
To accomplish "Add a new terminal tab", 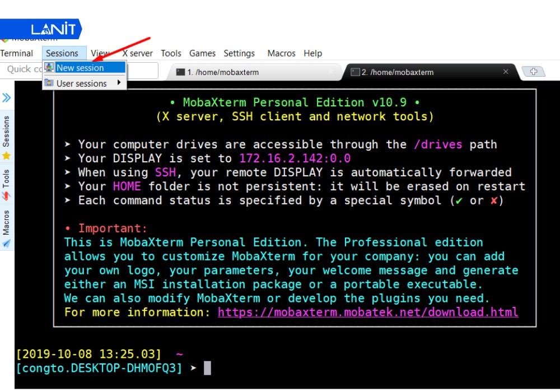I will click(534, 72).
